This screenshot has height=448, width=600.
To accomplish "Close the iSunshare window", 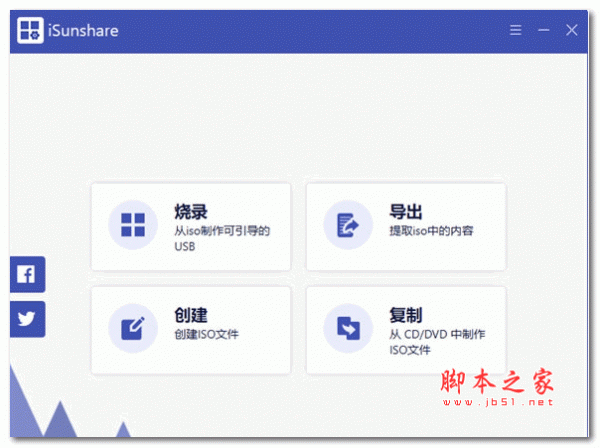I will click(x=572, y=30).
